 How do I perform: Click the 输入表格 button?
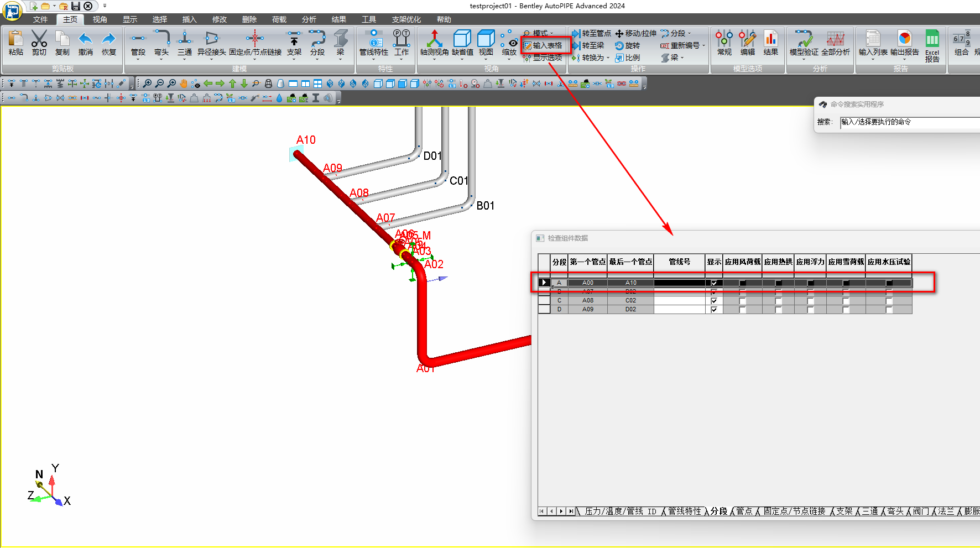(x=545, y=45)
